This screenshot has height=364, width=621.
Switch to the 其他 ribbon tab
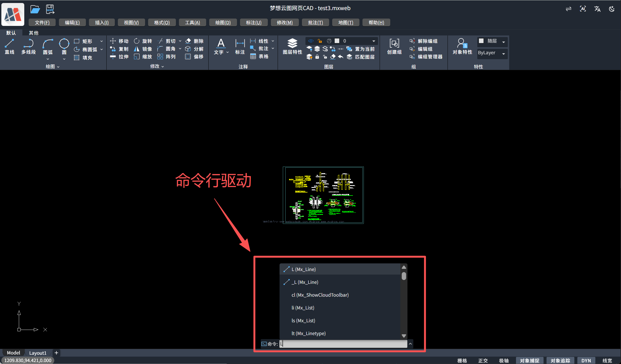(x=34, y=33)
